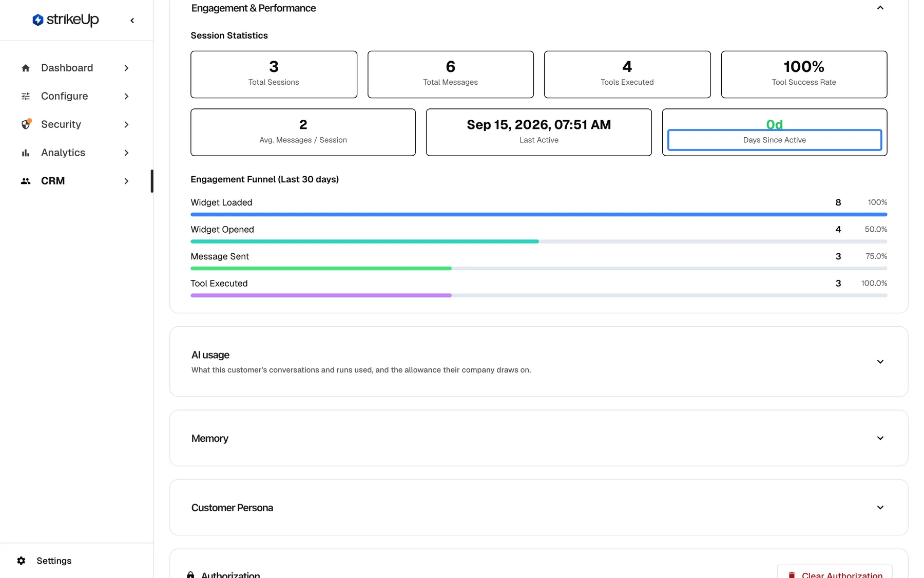Viewport: 924px width, 578px height.
Task: Click the Widget Opened funnel bar
Action: 538,241
